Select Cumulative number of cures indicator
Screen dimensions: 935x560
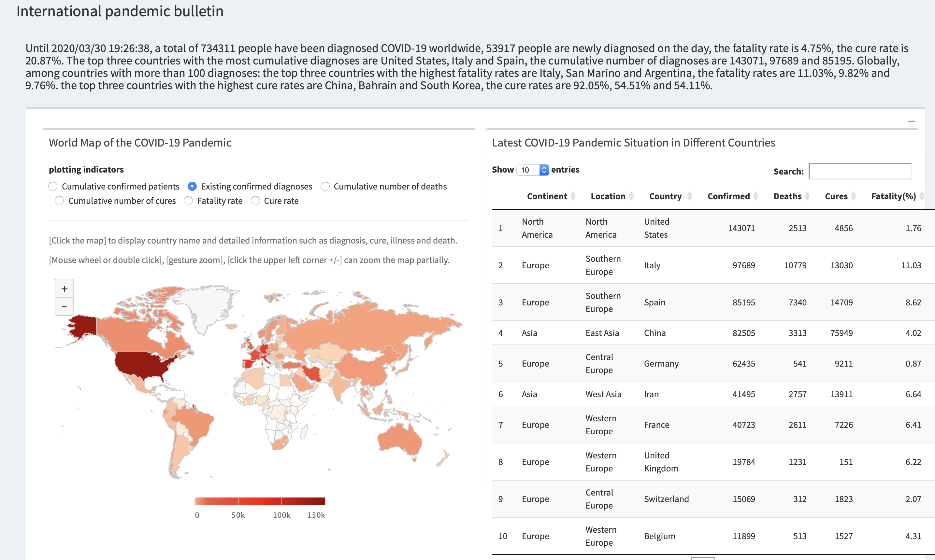59,201
